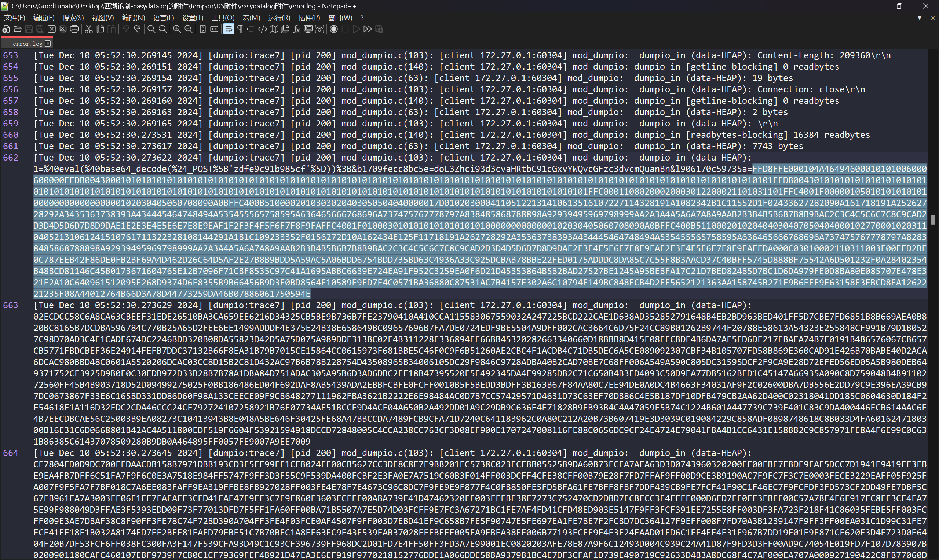Open the Function List panel
Screen dimensions: 939x560
pyautogui.click(x=296, y=29)
